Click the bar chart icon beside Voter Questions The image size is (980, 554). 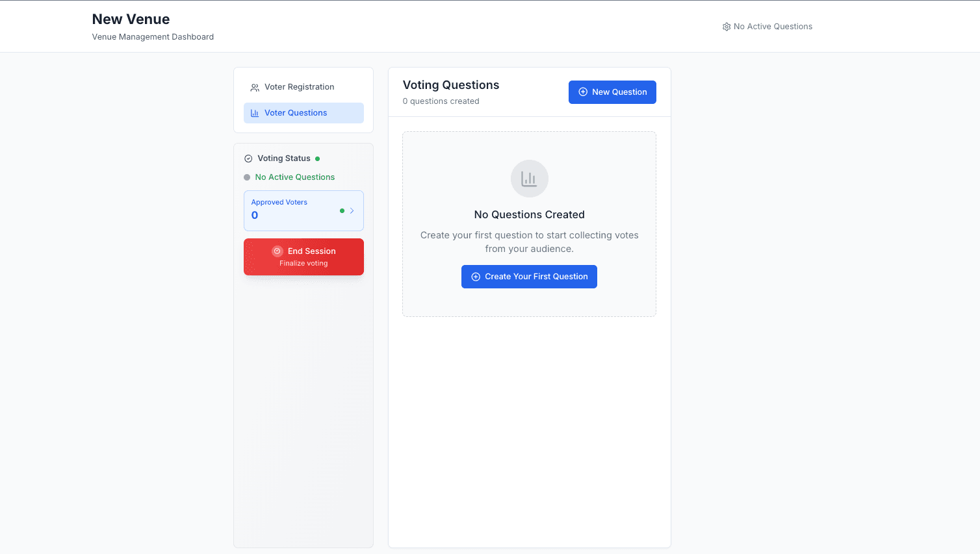(x=255, y=113)
